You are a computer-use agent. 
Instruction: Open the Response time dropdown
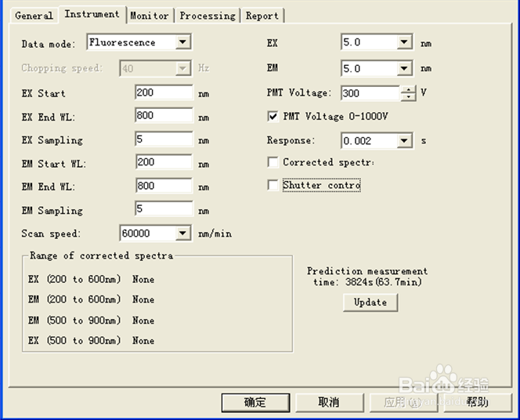(404, 141)
